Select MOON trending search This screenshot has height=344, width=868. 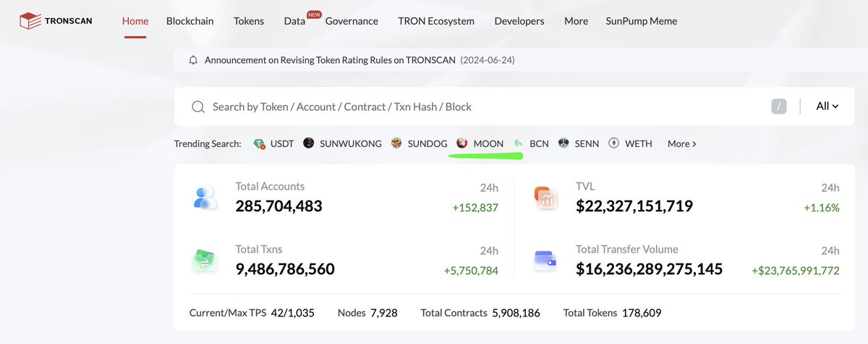click(x=488, y=143)
